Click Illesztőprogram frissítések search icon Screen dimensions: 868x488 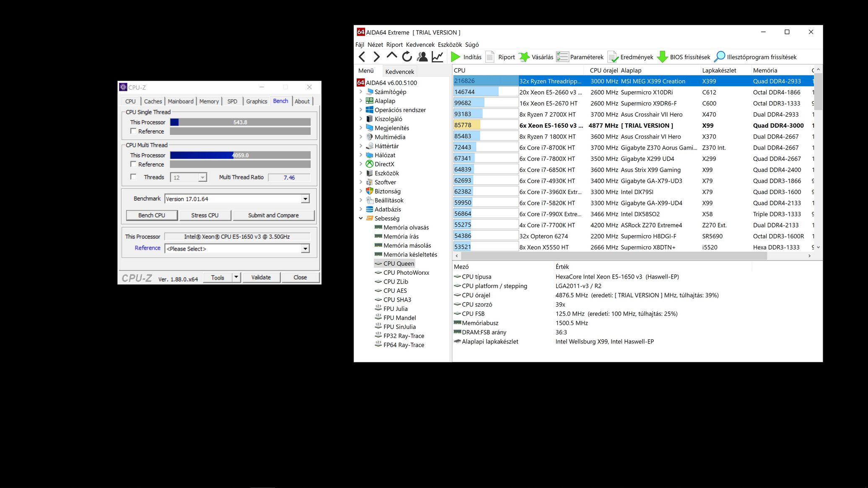(x=720, y=57)
